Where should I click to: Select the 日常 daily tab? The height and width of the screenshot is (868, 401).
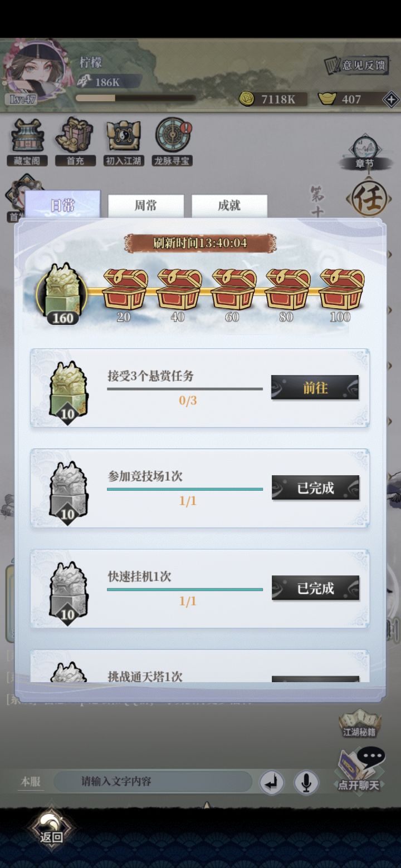click(x=62, y=205)
